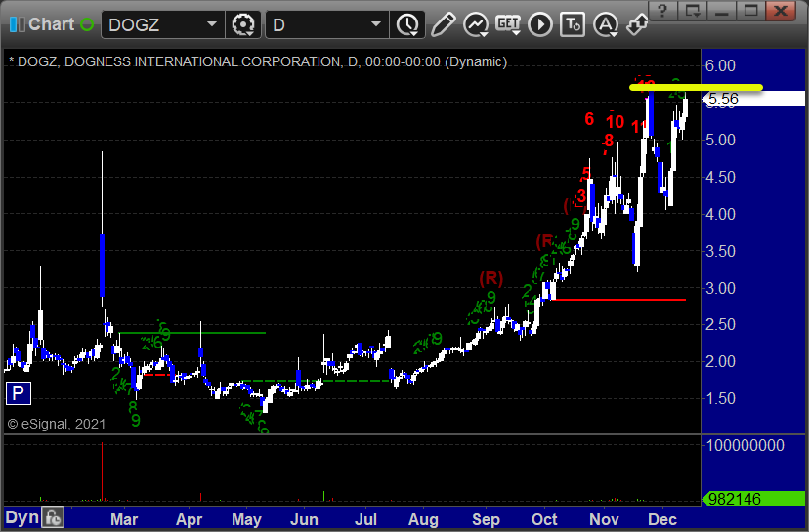809x532 pixels.
Task: Open the GET studies menu
Action: pos(508,24)
